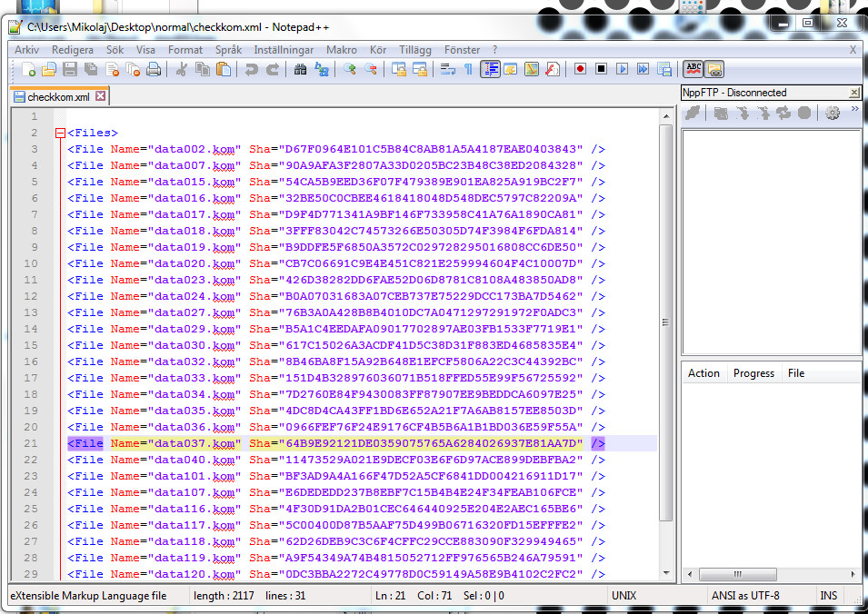Toggle the ABC spell-check button
This screenshot has height=614, width=868.
693,69
